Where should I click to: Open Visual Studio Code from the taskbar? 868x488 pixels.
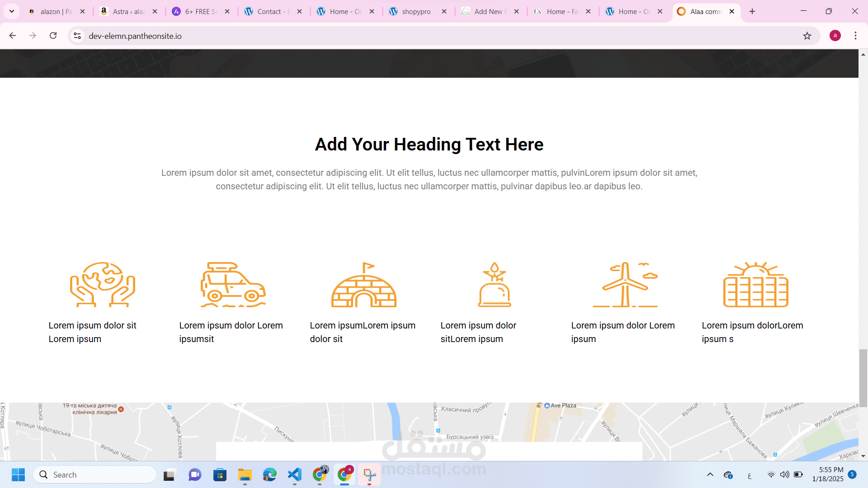coord(295,475)
